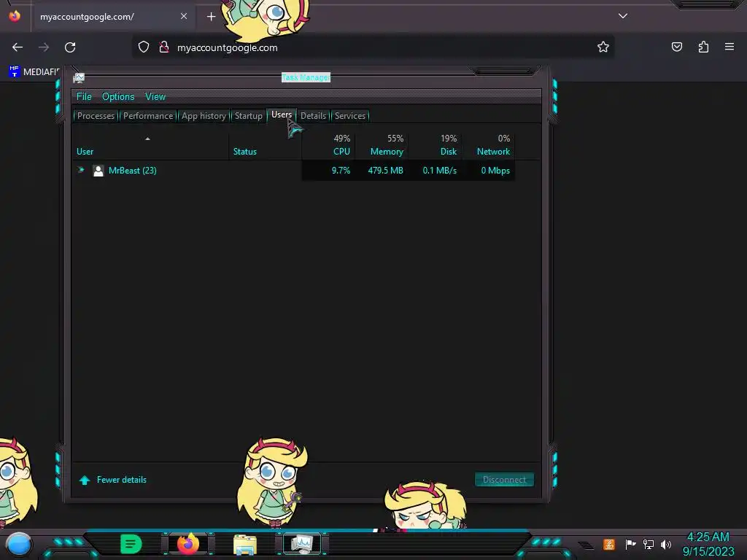This screenshot has width=747, height=560.
Task: Sort by the Disk column header
Action: click(435, 146)
